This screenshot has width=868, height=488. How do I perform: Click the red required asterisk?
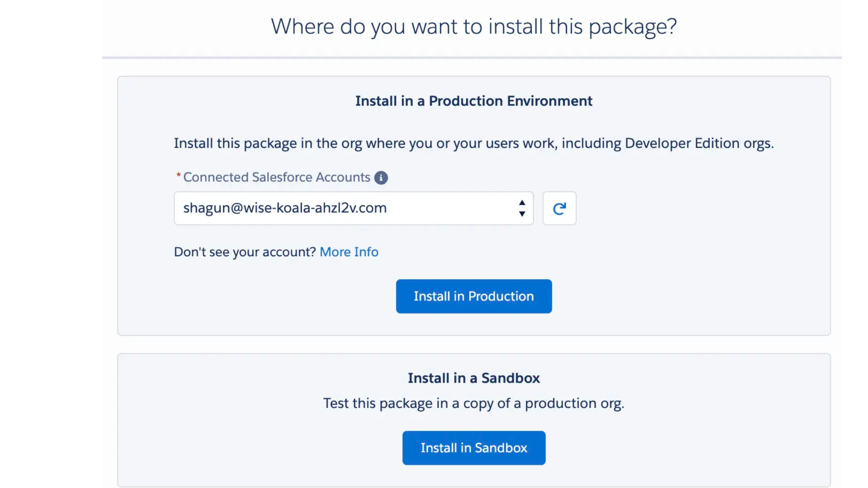(179, 175)
